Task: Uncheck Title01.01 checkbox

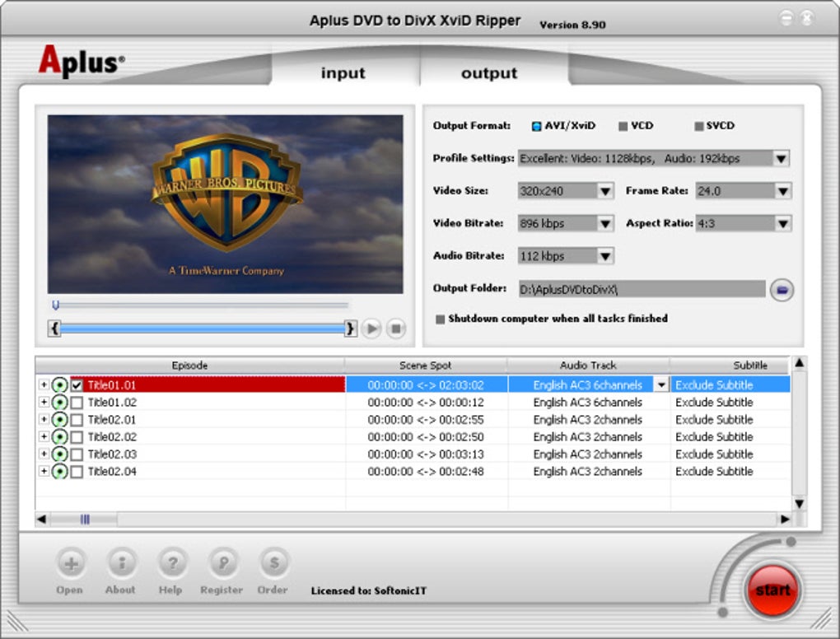Action: (x=77, y=385)
